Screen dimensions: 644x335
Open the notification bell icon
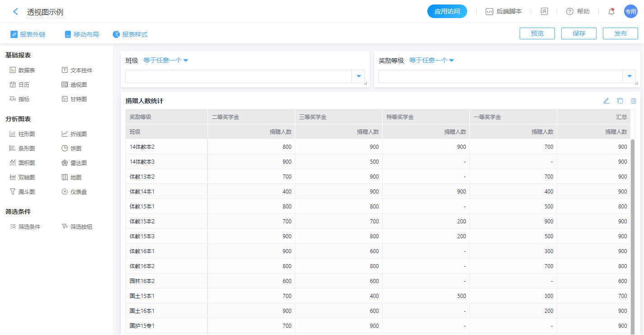point(611,12)
